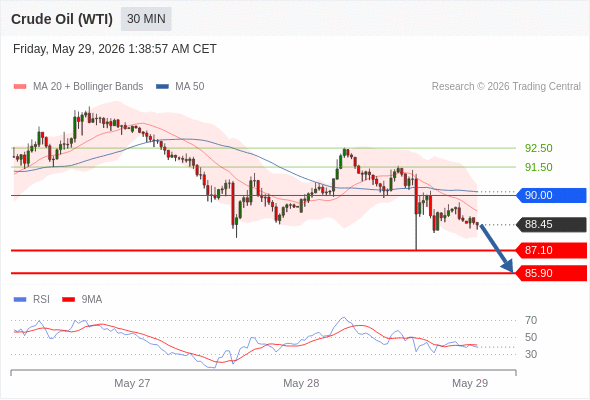590x400 pixels.
Task: Click the MA 50 blue legend swatch
Action: (162, 87)
